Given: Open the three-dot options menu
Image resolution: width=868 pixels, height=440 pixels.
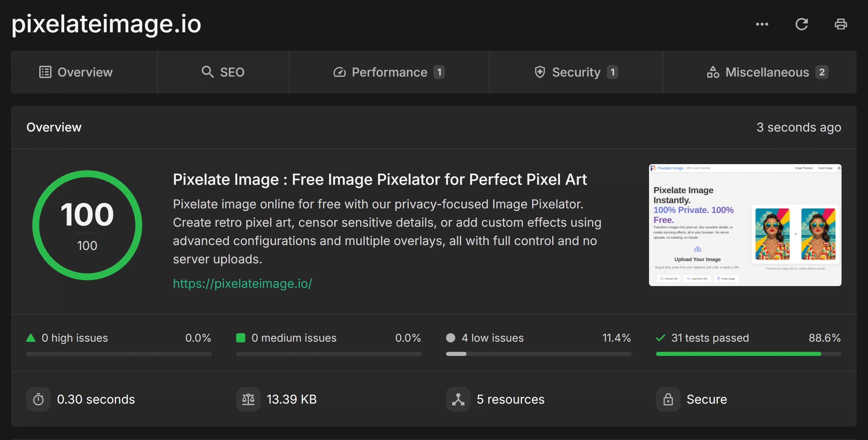Looking at the screenshot, I should click(762, 24).
